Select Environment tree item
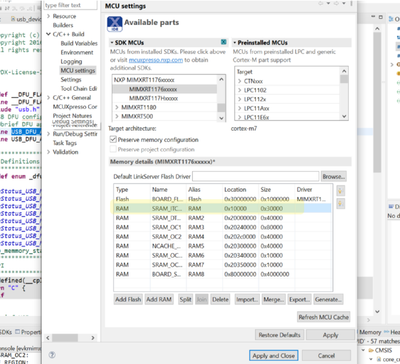Image resolution: width=400 pixels, height=364 pixels. (77, 52)
